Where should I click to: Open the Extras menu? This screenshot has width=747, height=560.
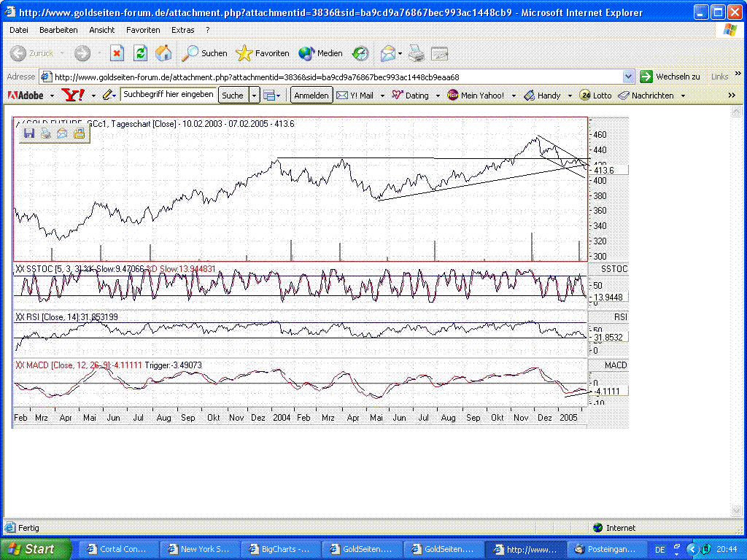tap(182, 30)
